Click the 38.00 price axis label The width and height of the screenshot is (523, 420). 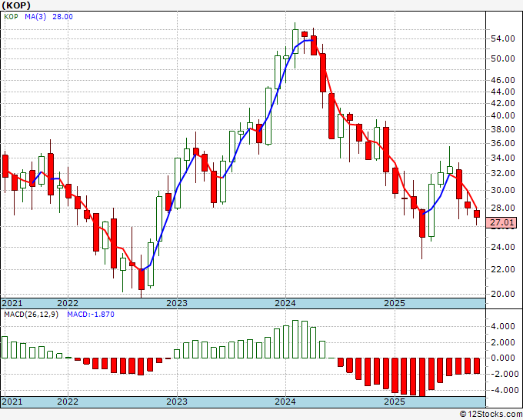503,129
